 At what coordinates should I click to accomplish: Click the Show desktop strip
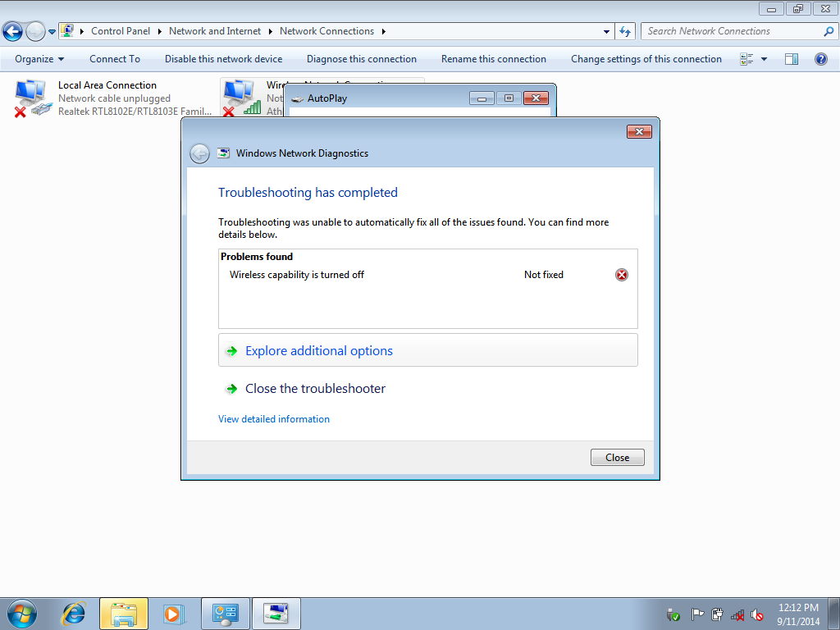(834, 614)
